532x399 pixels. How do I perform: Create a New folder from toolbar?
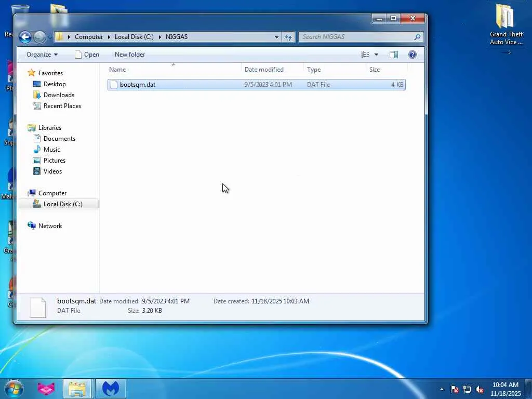[129, 55]
